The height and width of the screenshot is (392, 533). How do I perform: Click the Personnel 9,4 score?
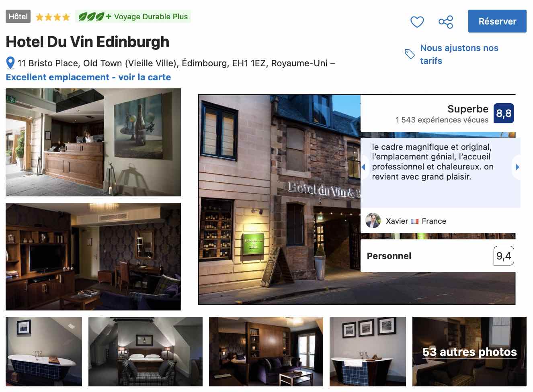pos(504,256)
